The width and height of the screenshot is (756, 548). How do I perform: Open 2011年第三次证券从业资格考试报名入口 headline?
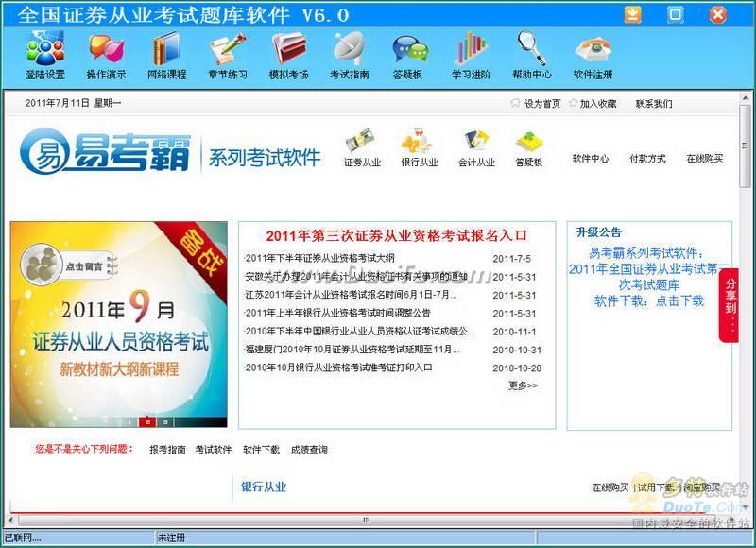pyautogui.click(x=396, y=235)
